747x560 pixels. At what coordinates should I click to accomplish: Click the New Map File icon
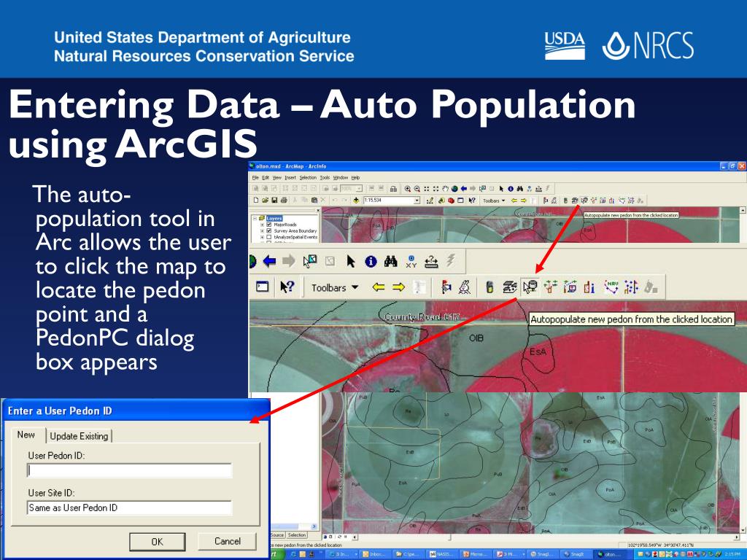pos(256,200)
